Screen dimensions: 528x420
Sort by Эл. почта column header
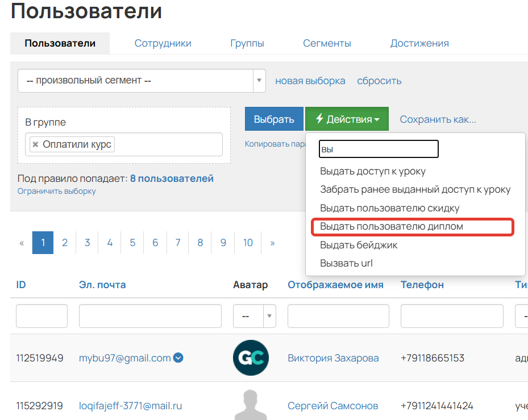click(102, 285)
